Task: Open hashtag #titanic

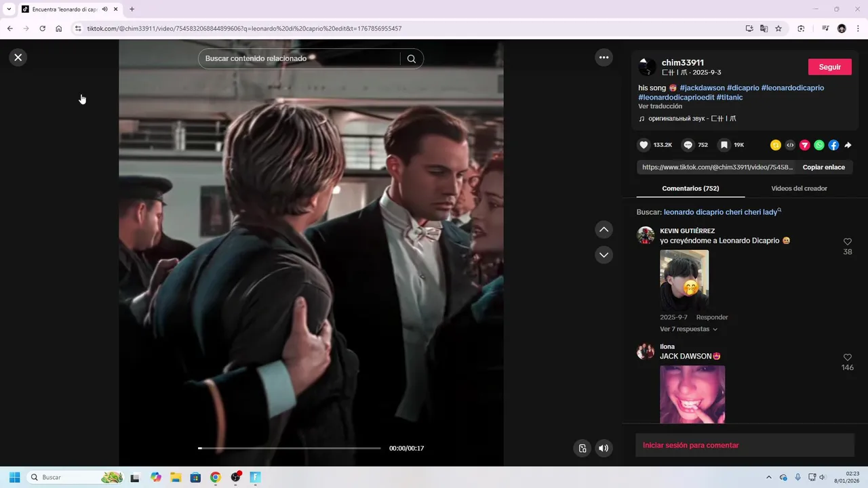Action: [x=730, y=98]
